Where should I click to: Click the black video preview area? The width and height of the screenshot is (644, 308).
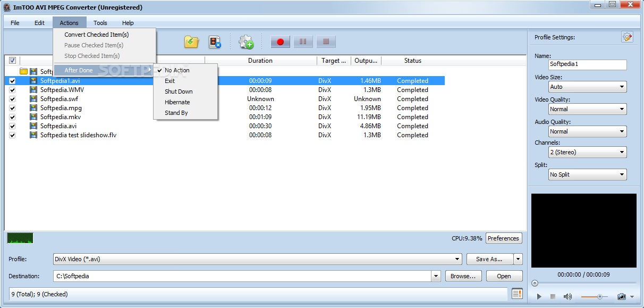tap(584, 230)
